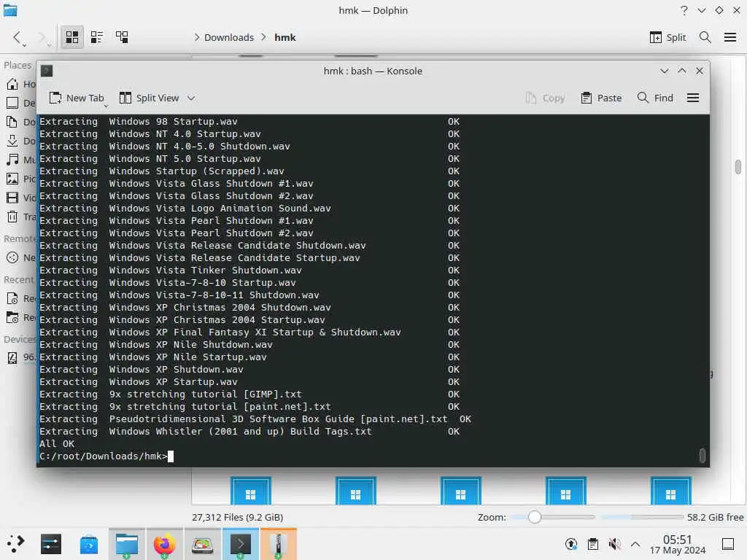747x560 pixels.
Task: Expand hidden system tray icons
Action: [635, 544]
